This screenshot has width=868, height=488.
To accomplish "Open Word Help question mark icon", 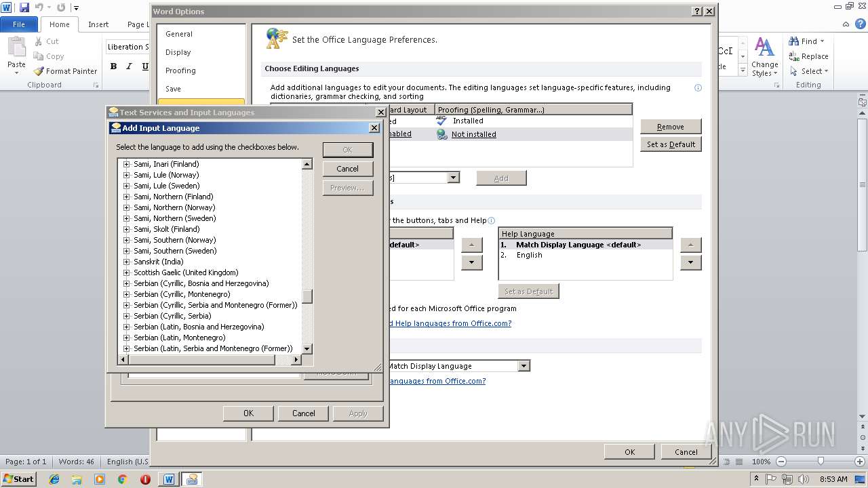I will point(861,24).
